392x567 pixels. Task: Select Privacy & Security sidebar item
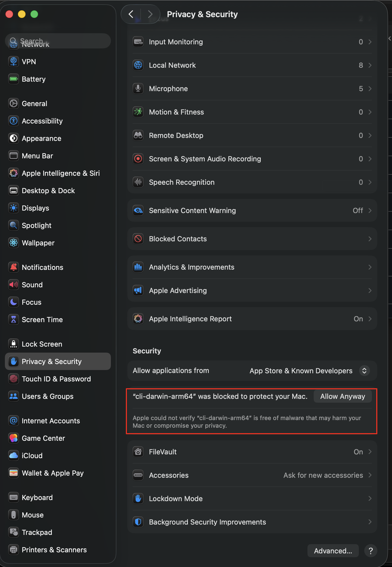pyautogui.click(x=58, y=361)
